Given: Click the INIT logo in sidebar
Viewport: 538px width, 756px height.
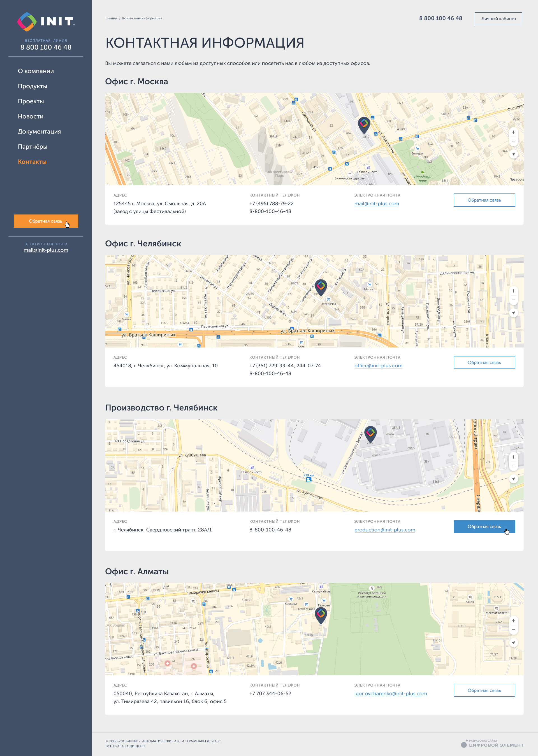Looking at the screenshot, I should (46, 22).
